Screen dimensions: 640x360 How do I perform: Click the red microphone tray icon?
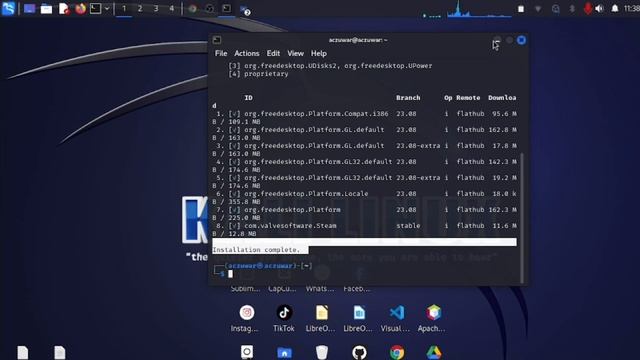[588, 8]
